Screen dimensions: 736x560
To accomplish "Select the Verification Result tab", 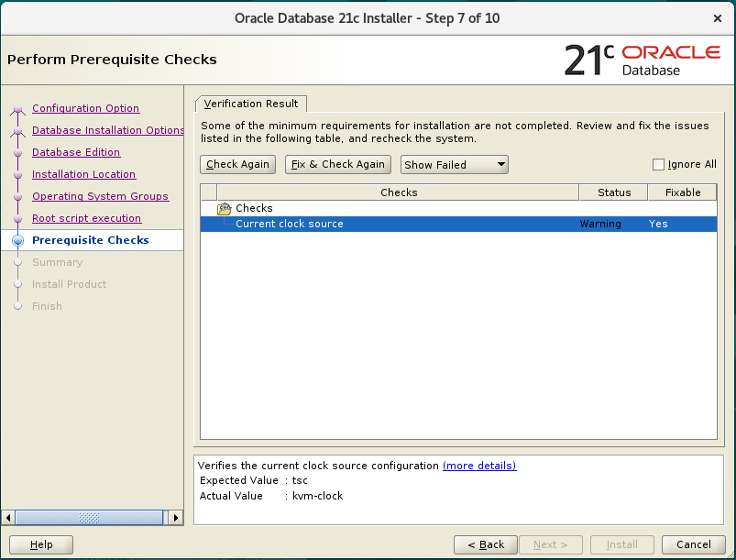I will tap(250, 104).
